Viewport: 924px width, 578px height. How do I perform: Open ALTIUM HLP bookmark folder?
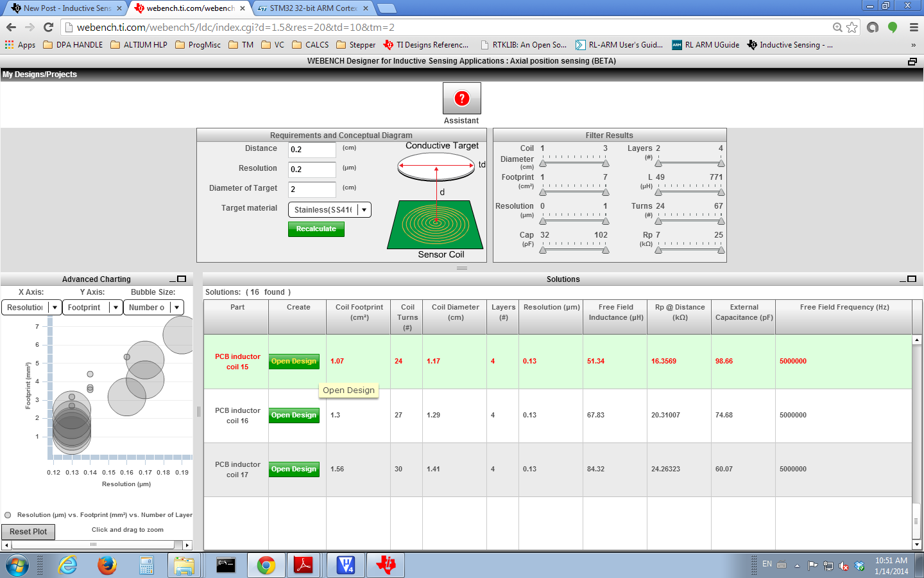click(x=139, y=45)
